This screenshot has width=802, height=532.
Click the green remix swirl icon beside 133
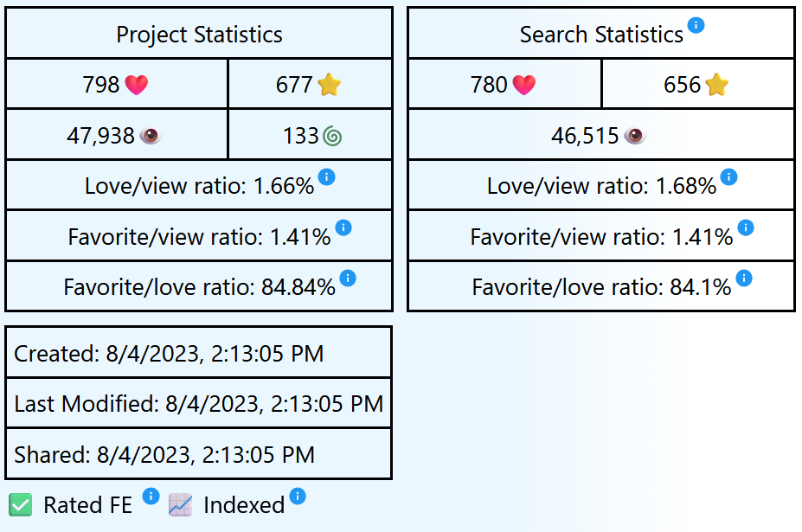pyautogui.click(x=332, y=136)
